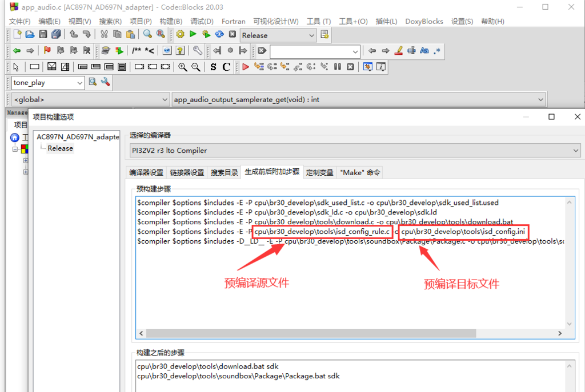This screenshot has width=585, height=392.
Task: Open the tone_play search combo box
Action: tap(48, 83)
